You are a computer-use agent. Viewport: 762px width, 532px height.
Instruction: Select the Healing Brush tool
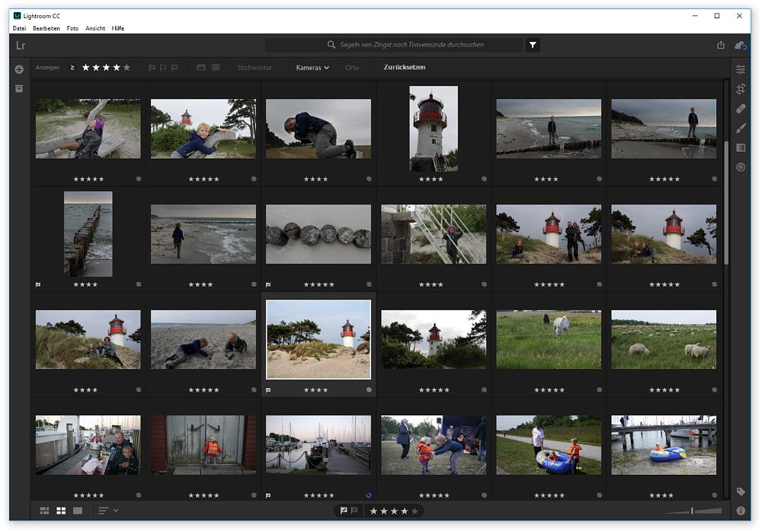click(x=740, y=109)
